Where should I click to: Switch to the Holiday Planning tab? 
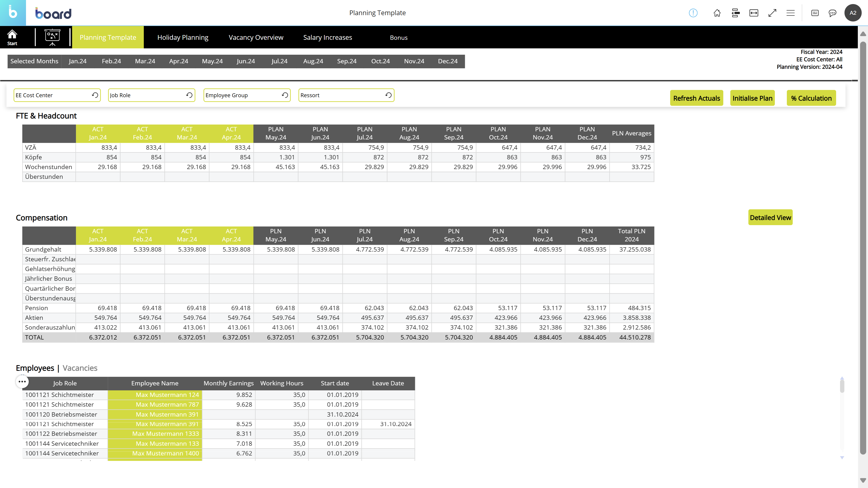(x=183, y=37)
